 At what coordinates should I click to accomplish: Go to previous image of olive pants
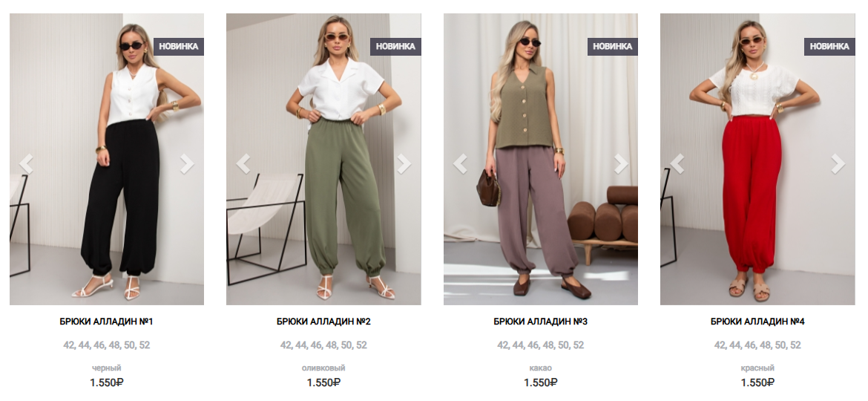(x=243, y=164)
